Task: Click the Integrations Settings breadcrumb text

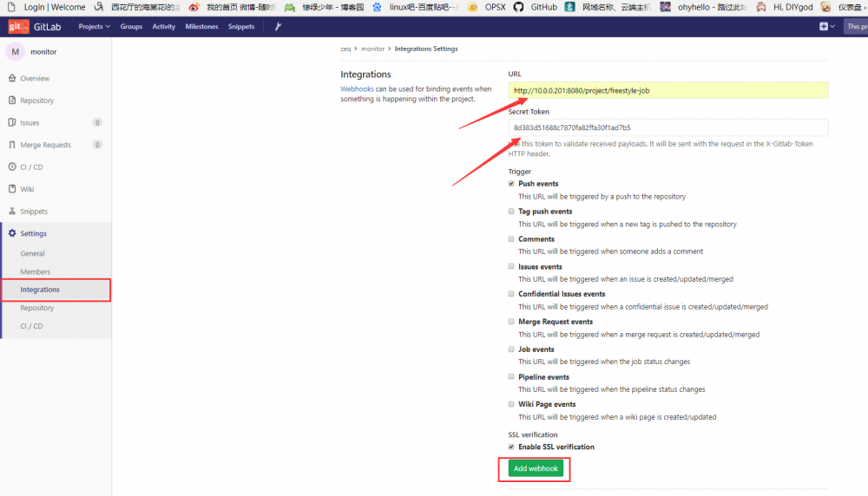Action: (426, 49)
